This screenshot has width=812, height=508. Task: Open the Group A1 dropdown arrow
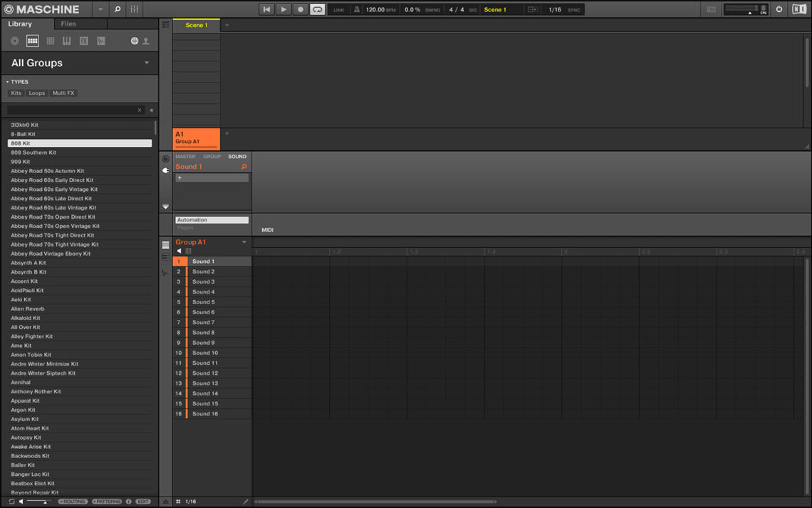(244, 242)
